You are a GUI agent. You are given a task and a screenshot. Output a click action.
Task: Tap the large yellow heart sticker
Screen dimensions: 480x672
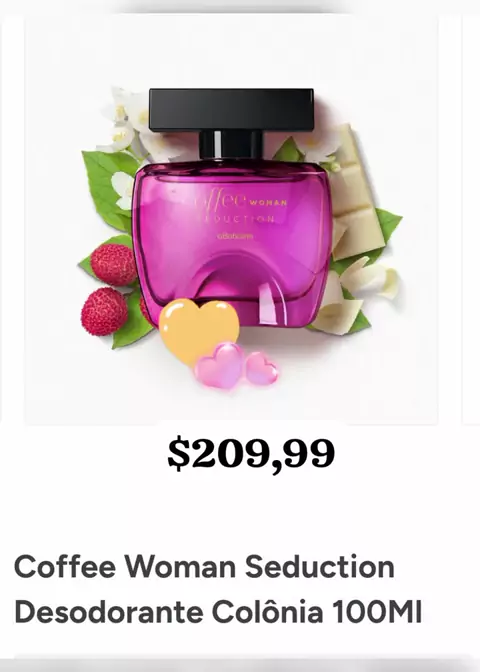point(198,329)
